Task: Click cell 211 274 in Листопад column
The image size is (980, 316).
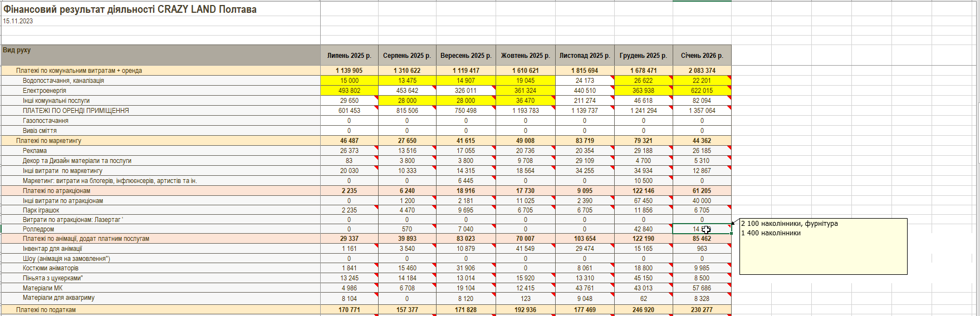Action: 585,101
